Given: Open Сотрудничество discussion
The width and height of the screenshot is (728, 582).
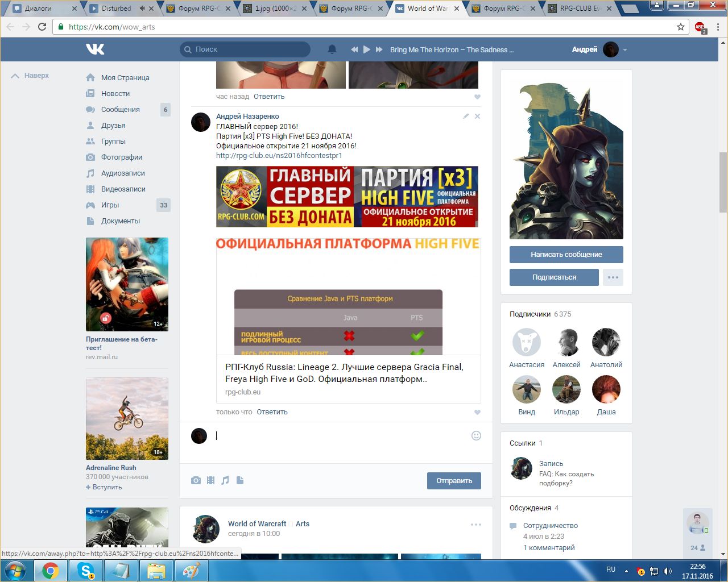Looking at the screenshot, I should coord(551,526).
